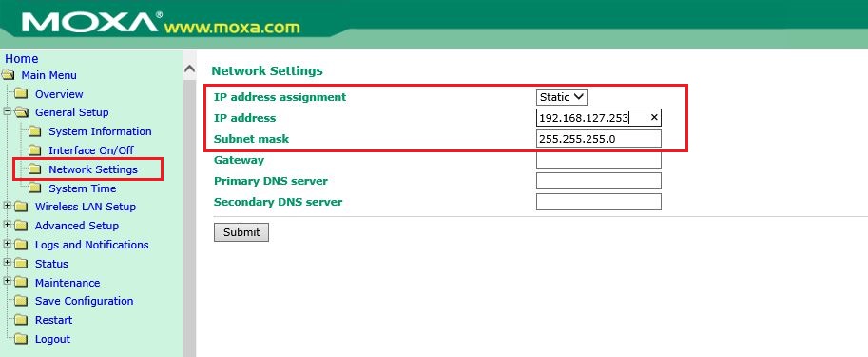Image resolution: width=868 pixels, height=357 pixels.
Task: Focus the Gateway input field
Action: tap(598, 160)
